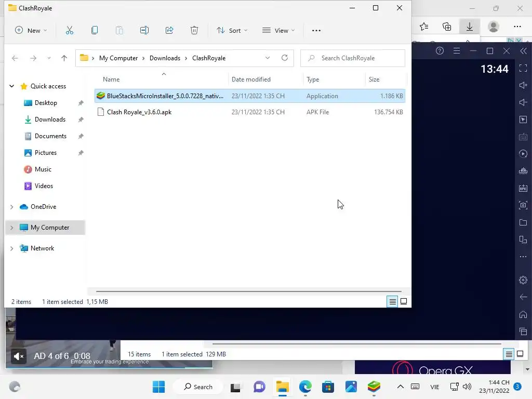Switch ClashRoyale window to details view

tap(393, 301)
